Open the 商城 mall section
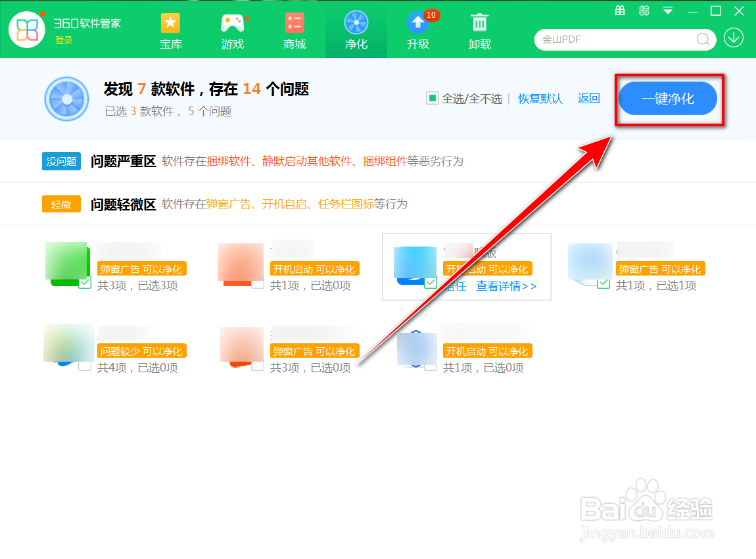This screenshot has height=559, width=756. pos(294,30)
